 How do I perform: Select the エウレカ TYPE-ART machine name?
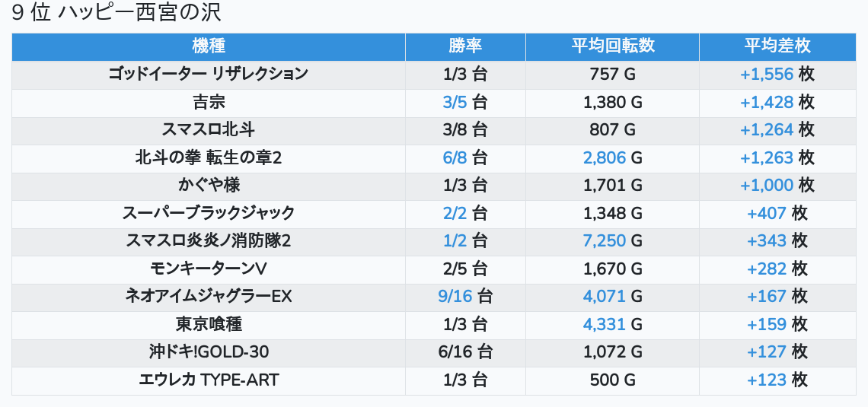click(x=209, y=380)
